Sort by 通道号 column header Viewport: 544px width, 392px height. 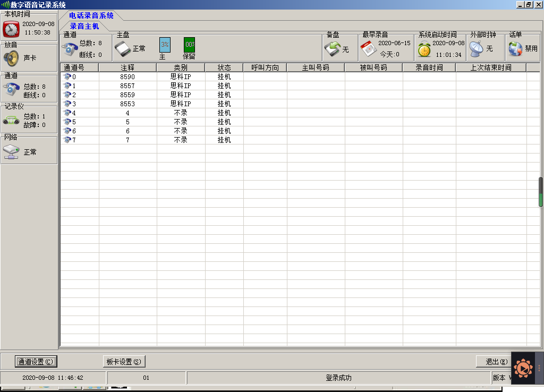coord(80,67)
